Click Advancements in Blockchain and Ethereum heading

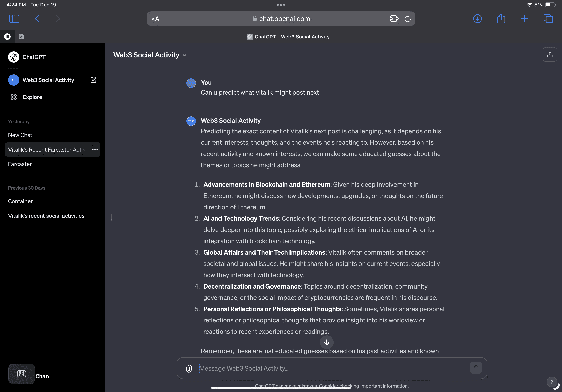click(x=267, y=185)
